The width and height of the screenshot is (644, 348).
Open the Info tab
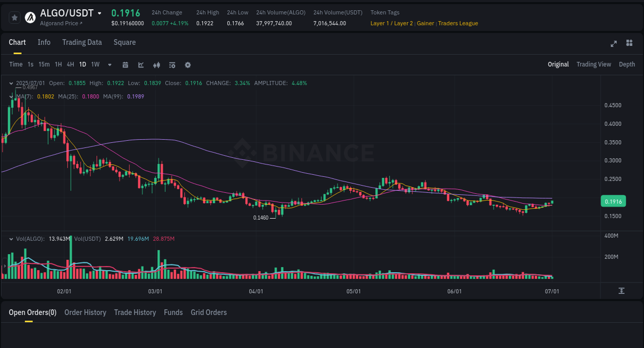(x=44, y=42)
